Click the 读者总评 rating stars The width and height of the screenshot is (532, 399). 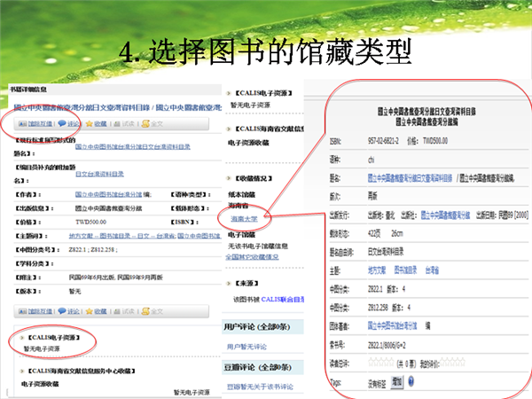click(381, 363)
